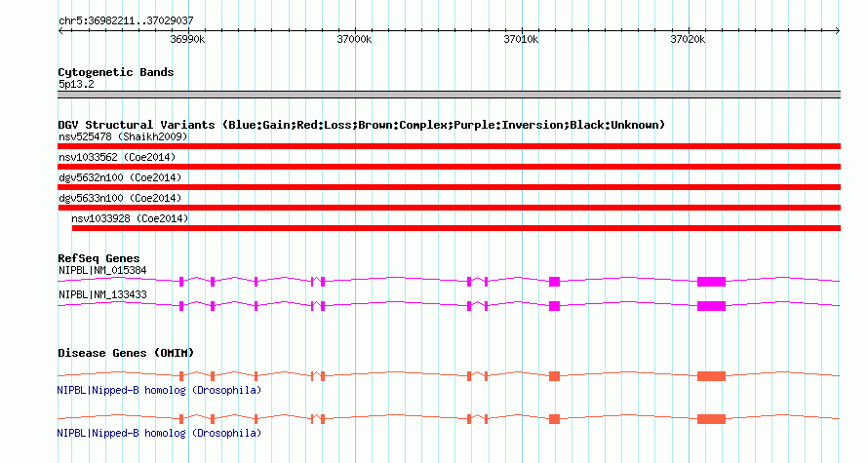Click the red bar below nsv525478
Screen dimensions: 868x463
point(449,146)
